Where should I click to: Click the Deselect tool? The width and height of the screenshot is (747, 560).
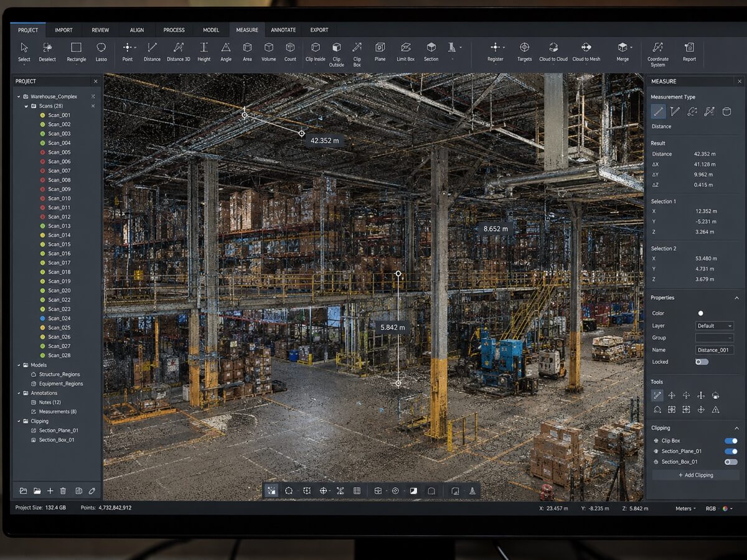(x=47, y=52)
